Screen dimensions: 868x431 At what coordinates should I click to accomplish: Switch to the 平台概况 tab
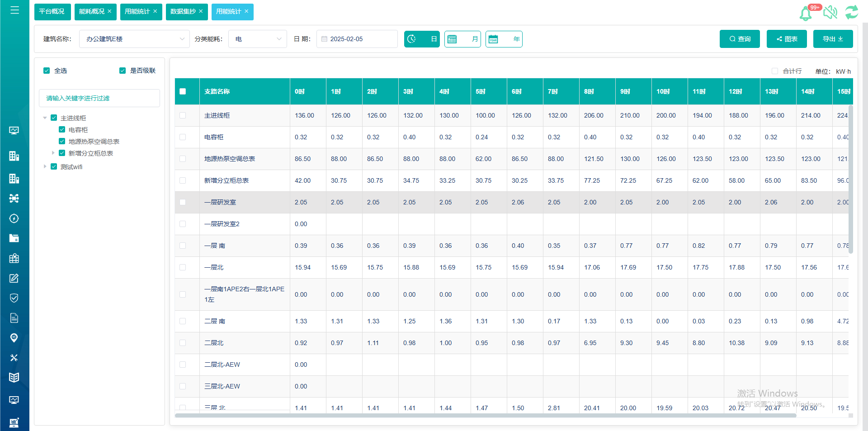click(x=52, y=12)
